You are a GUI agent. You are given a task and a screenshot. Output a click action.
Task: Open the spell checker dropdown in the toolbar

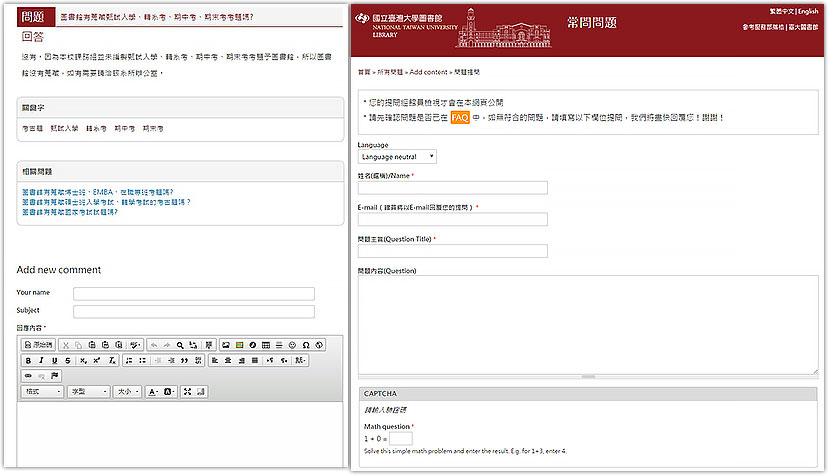coord(135,345)
